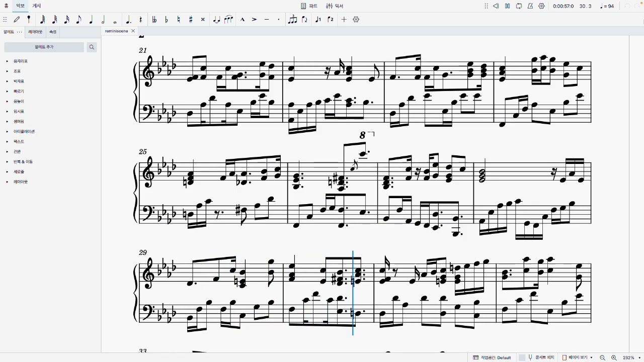The height and width of the screenshot is (362, 644).
Task: Flip note direction
Action: [305, 20]
